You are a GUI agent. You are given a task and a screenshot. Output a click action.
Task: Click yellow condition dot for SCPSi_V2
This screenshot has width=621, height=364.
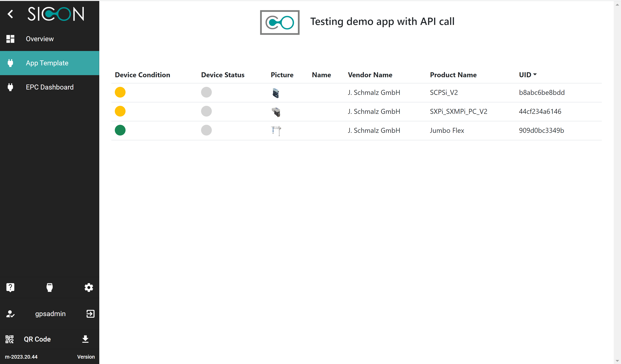[x=120, y=92]
